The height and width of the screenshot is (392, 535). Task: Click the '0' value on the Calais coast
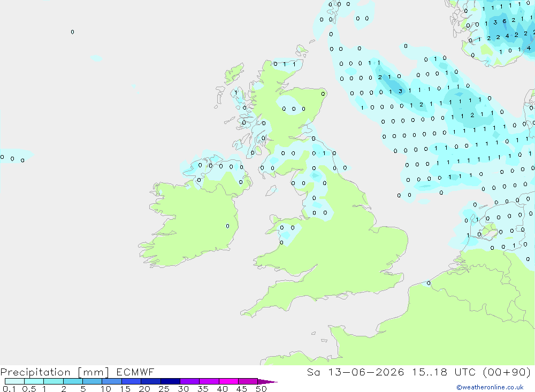pyautogui.click(x=429, y=283)
